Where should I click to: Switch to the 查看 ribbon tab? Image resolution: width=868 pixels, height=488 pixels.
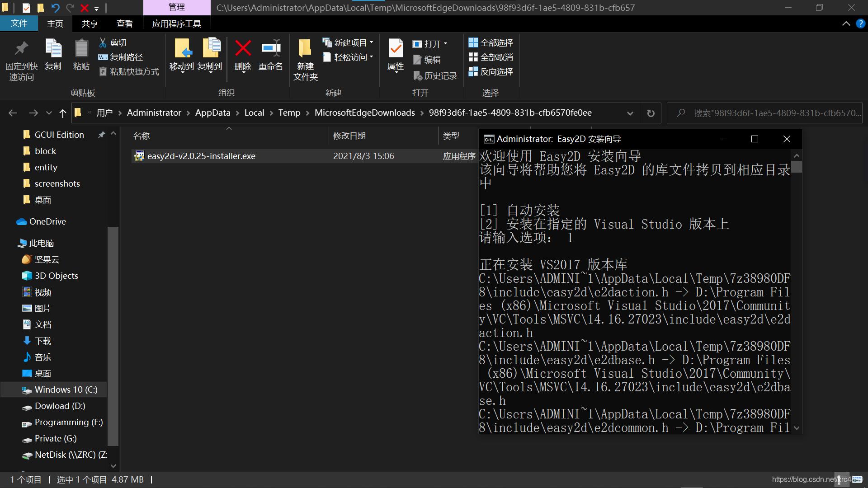tap(125, 23)
